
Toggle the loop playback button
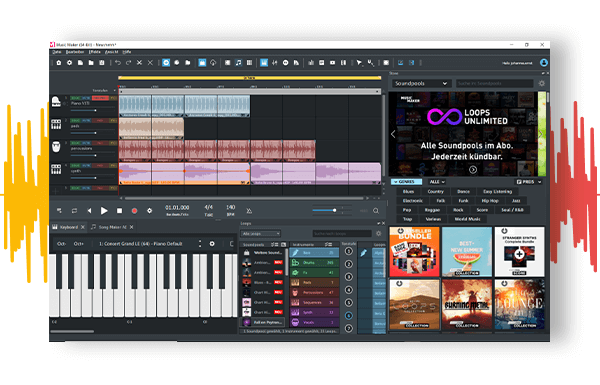click(74, 211)
